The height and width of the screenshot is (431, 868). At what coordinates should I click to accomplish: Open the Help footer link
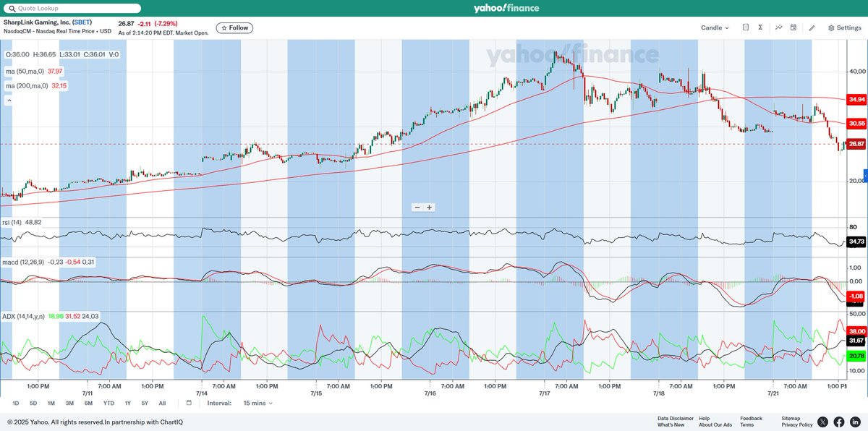705,418
